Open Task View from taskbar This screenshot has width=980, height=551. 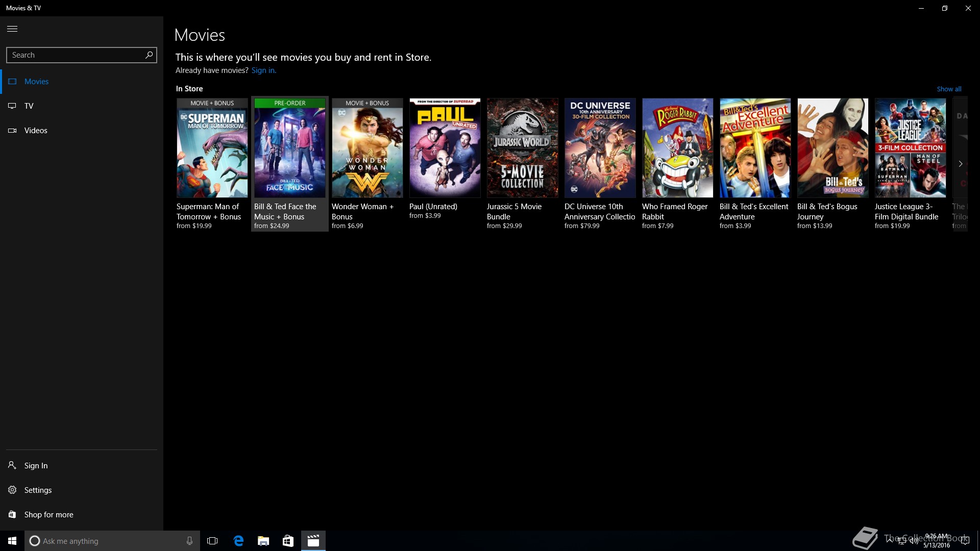pyautogui.click(x=212, y=541)
